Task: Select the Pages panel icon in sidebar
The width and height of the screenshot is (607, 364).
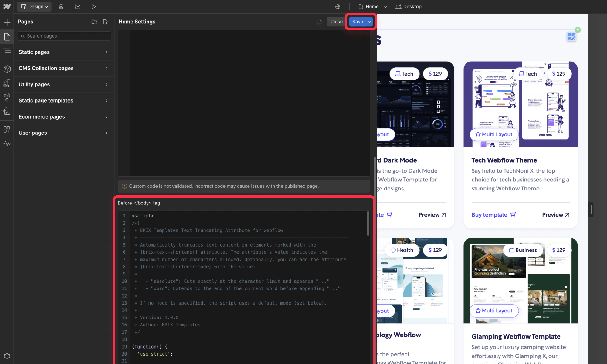Action: (7, 37)
